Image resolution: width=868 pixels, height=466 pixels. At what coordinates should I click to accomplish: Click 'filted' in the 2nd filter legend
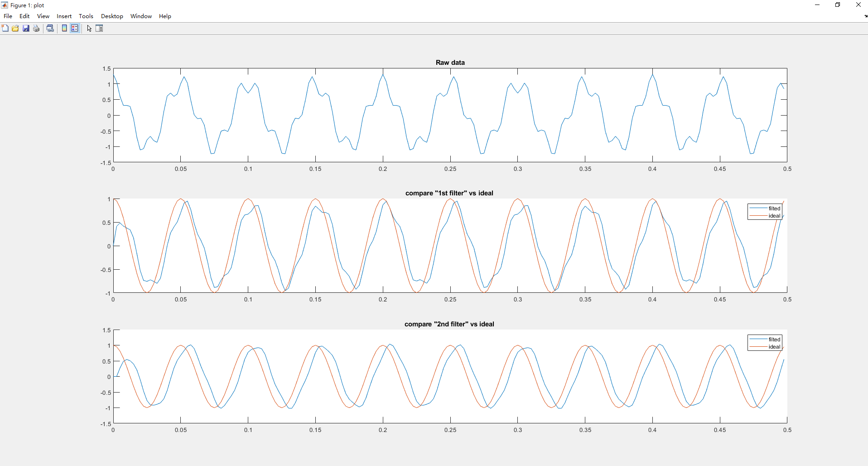click(x=774, y=340)
